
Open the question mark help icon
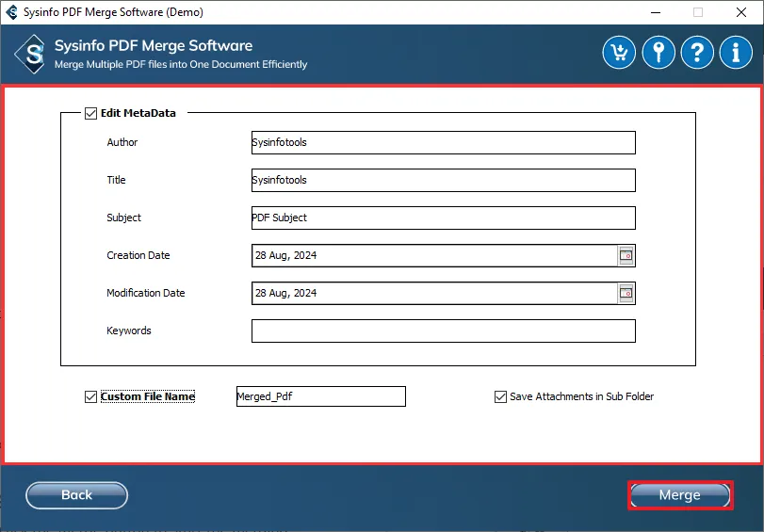[x=697, y=53]
